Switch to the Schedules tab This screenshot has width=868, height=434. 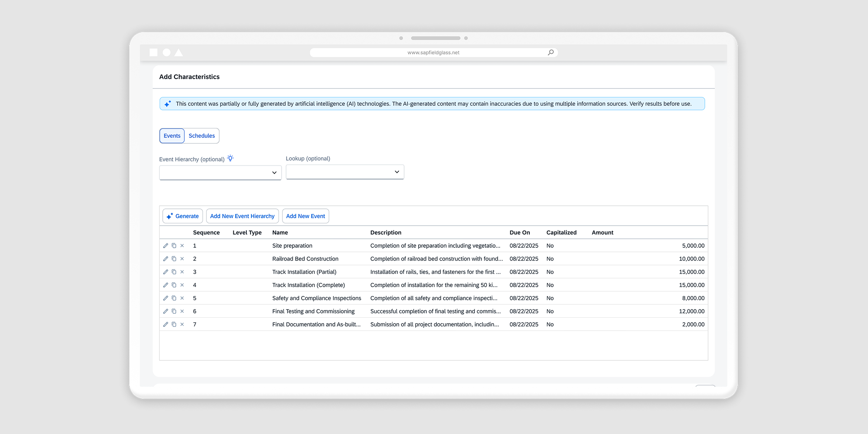pos(202,136)
